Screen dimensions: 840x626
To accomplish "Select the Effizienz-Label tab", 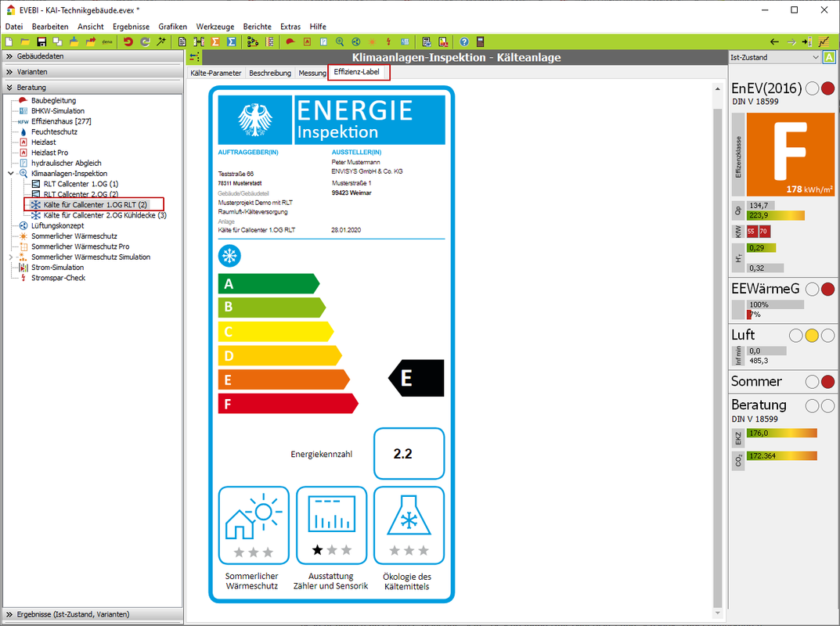I will point(356,72).
